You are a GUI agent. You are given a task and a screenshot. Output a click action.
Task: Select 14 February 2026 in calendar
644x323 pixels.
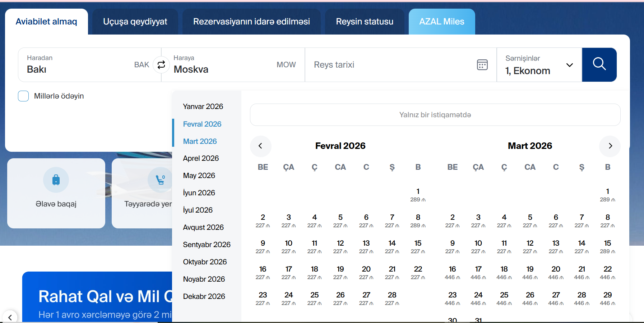tap(392, 247)
